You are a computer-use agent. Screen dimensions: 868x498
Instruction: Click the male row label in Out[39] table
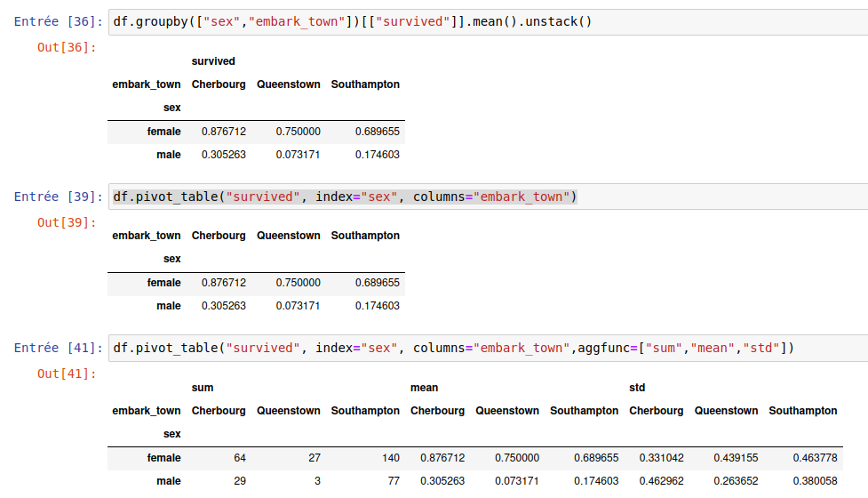tap(168, 306)
